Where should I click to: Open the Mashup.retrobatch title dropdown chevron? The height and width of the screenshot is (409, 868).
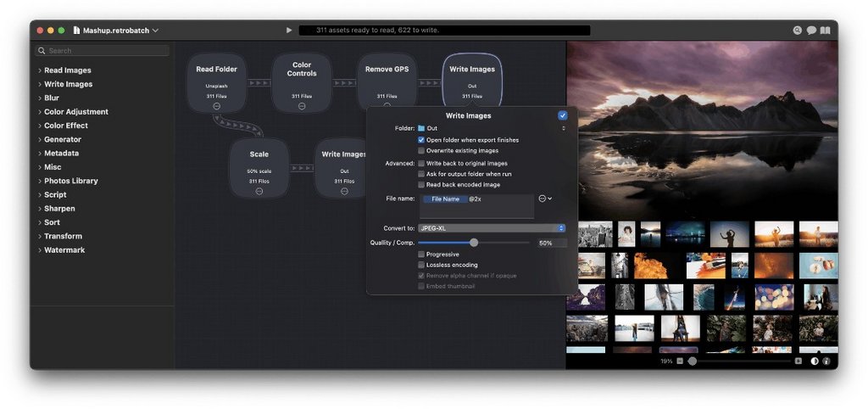[x=156, y=31]
